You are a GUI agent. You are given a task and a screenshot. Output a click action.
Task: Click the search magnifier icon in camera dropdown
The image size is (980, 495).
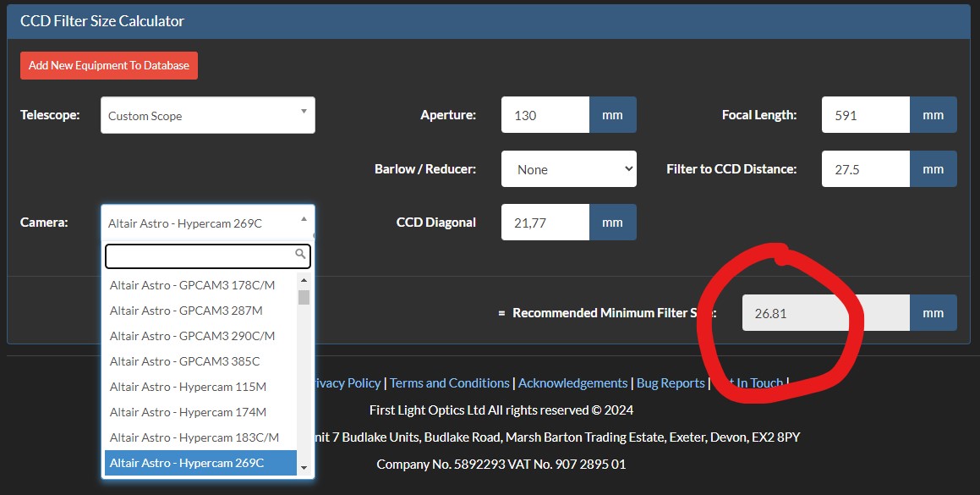click(x=300, y=254)
